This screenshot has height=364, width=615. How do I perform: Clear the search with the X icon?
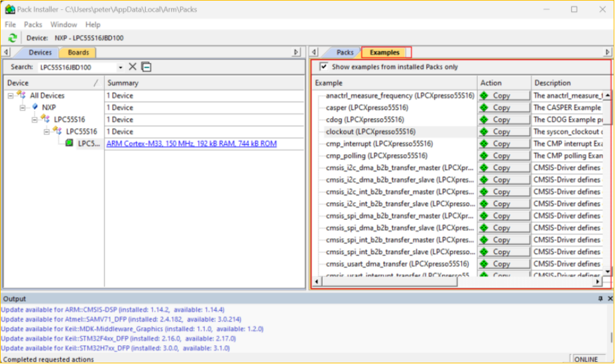coord(133,67)
